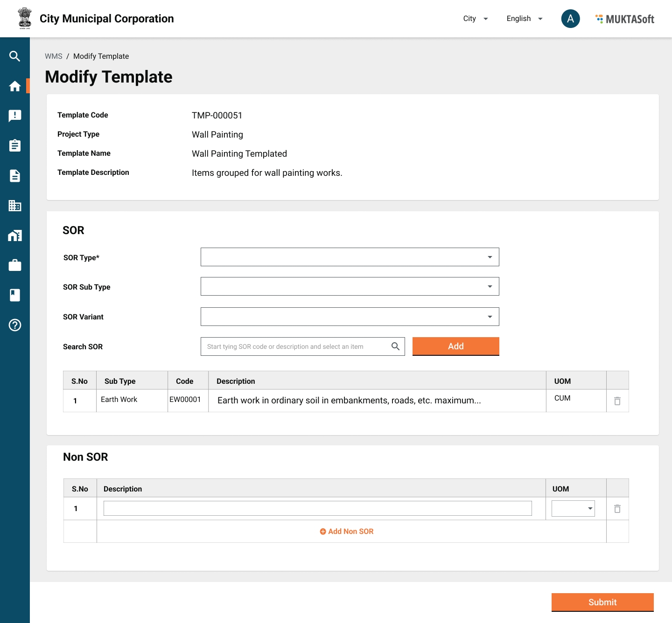672x623 pixels.
Task: Expand the SOR Type dropdown
Action: click(x=350, y=257)
